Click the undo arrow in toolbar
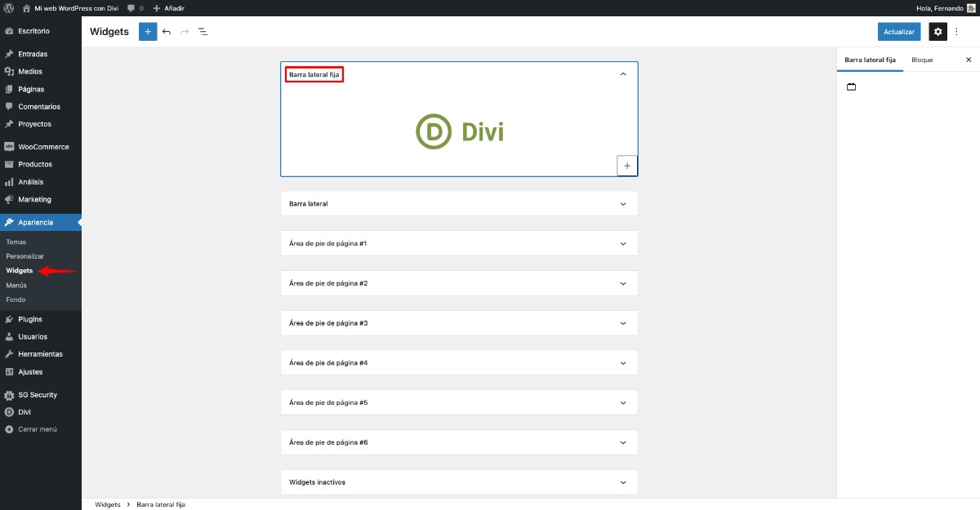Image resolution: width=980 pixels, height=510 pixels. coord(167,32)
